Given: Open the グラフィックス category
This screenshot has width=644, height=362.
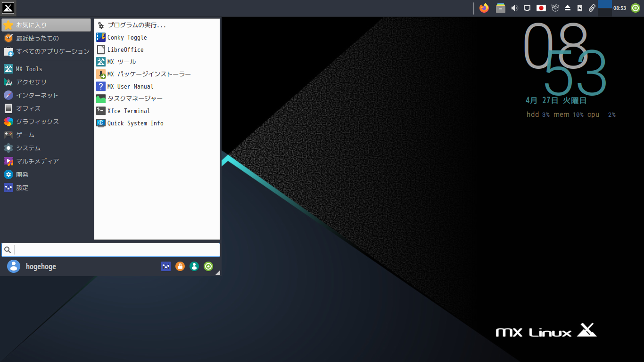Looking at the screenshot, I should click(46, 122).
